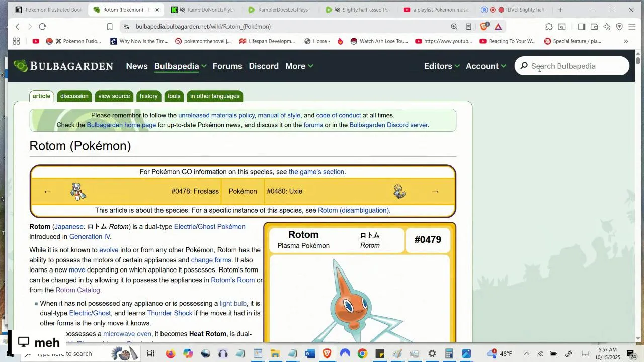Open Settings gear on the taskbar

[x=432, y=354]
